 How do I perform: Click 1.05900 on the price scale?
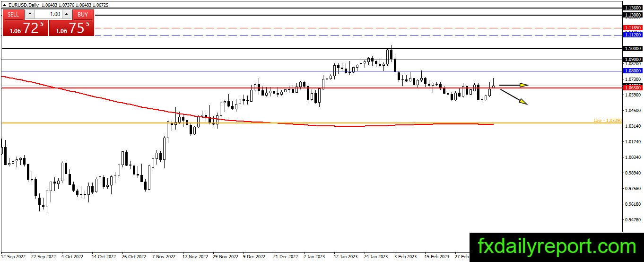tap(633, 95)
